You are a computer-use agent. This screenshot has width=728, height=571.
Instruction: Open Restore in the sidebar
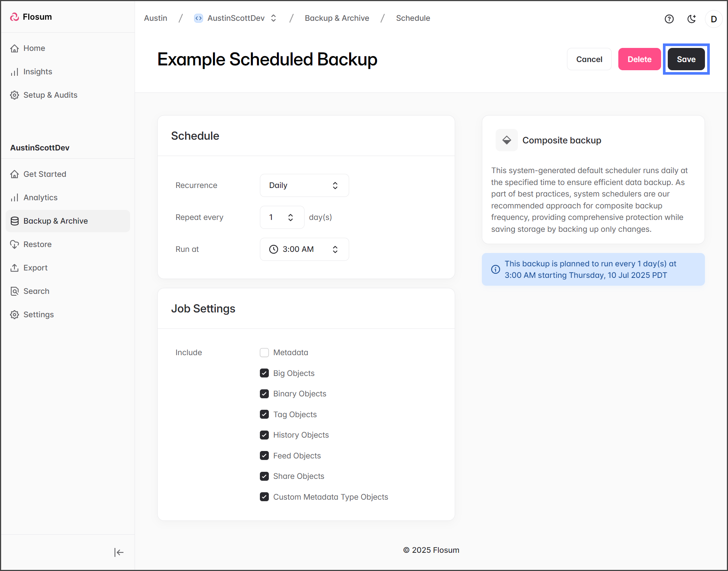click(37, 244)
